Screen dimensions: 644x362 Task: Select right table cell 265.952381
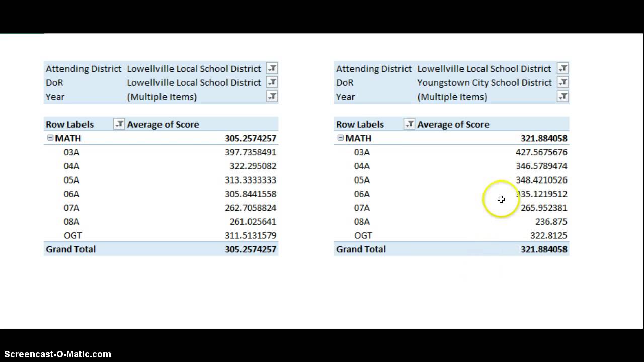tap(544, 207)
